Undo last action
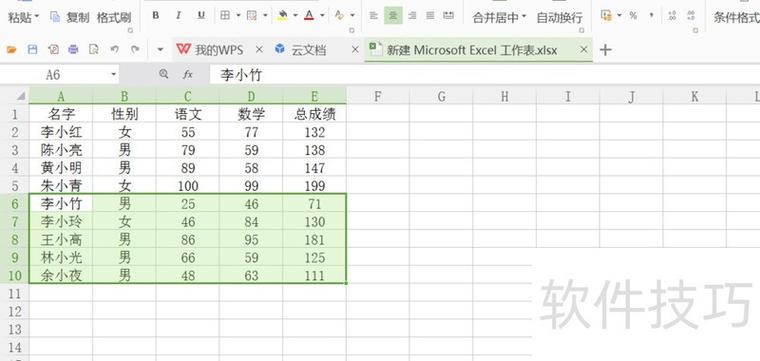 tap(114, 49)
